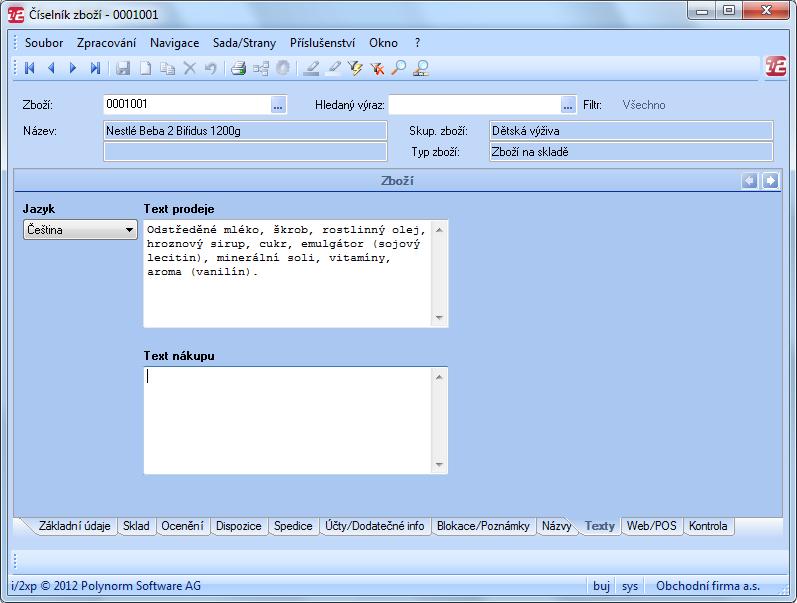Viewport: 797px width, 603px height.
Task: Go to next record arrow
Action: click(x=73, y=68)
